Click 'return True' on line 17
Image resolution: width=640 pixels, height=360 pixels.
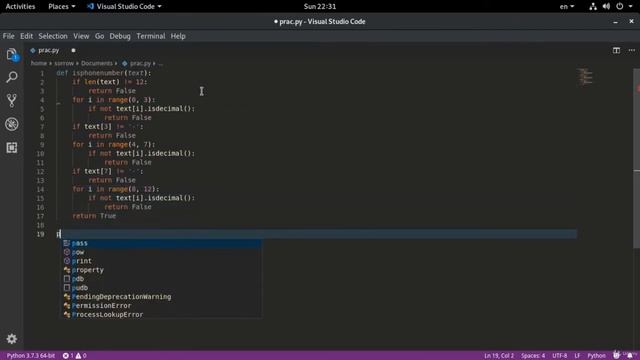click(94, 216)
